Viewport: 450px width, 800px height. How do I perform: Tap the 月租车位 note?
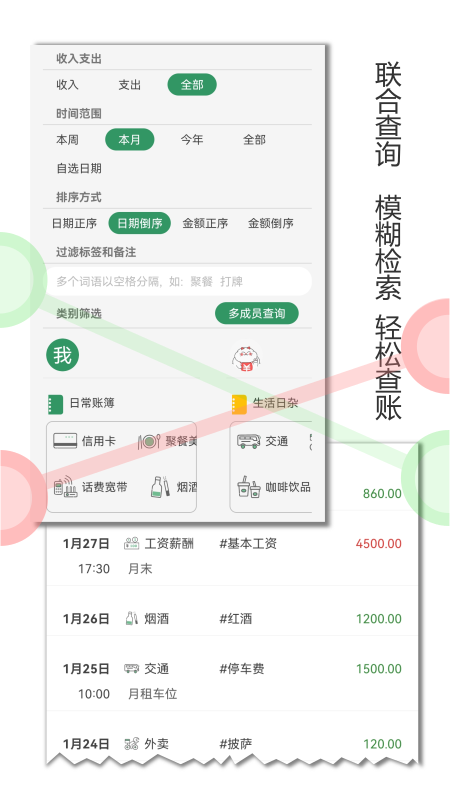pos(153,694)
